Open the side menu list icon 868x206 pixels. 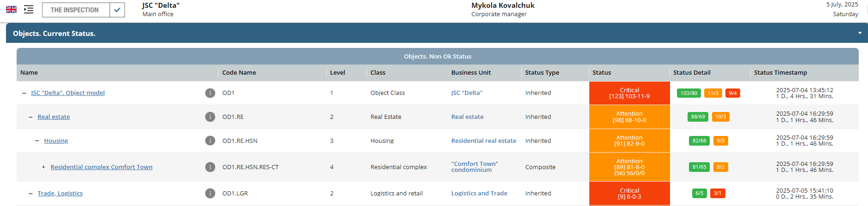[x=29, y=10]
